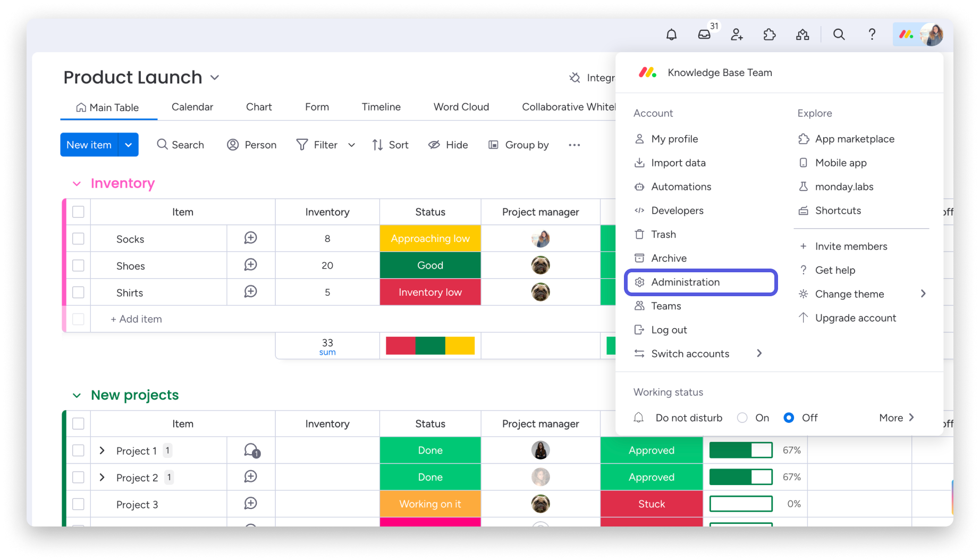Viewport: 980px width, 560px height.
Task: Click the user avatar in top right
Action: (x=932, y=35)
